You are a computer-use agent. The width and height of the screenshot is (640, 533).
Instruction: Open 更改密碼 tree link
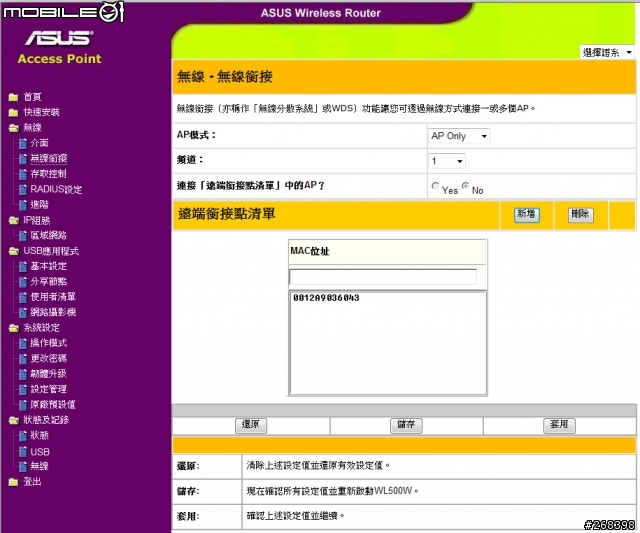point(48,359)
